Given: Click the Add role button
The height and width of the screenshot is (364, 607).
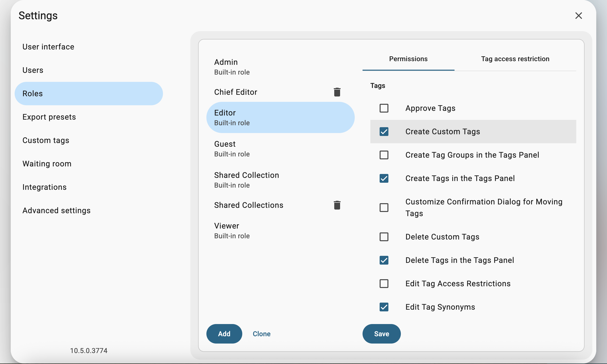Looking at the screenshot, I should 224,334.
